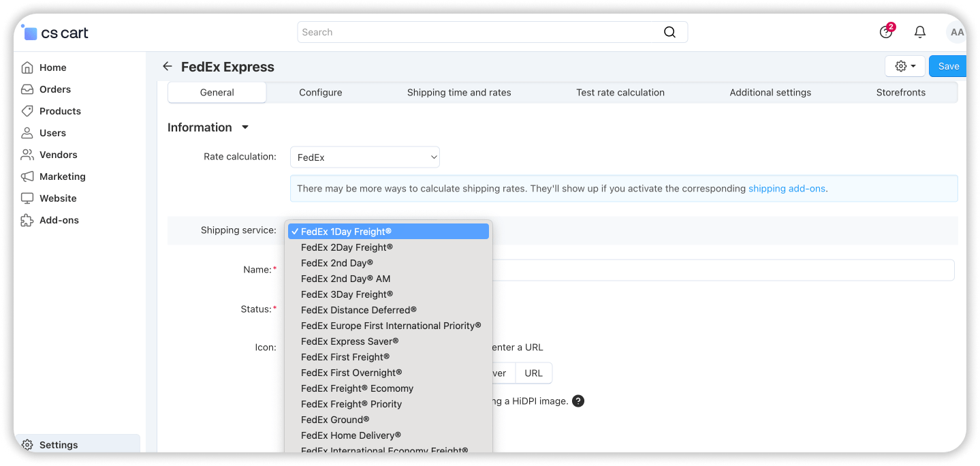Open the Rate calculation FedEx dropdown
The width and height of the screenshot is (980, 466).
pos(365,157)
